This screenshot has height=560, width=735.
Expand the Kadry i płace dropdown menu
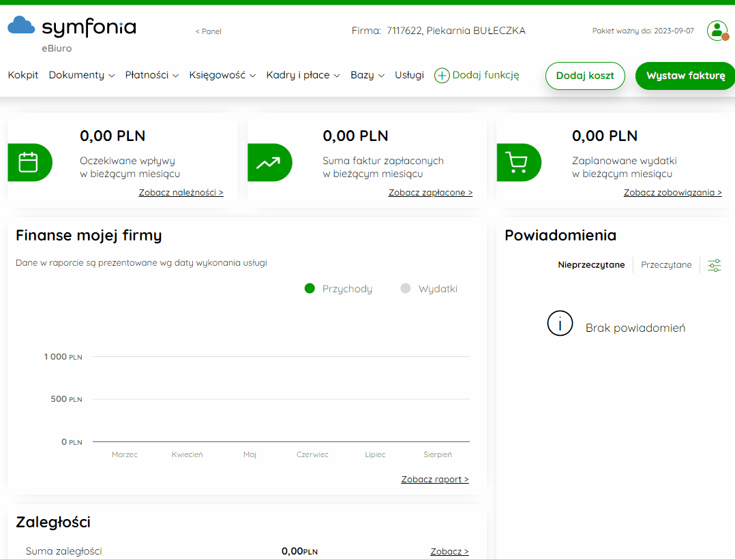tap(303, 75)
